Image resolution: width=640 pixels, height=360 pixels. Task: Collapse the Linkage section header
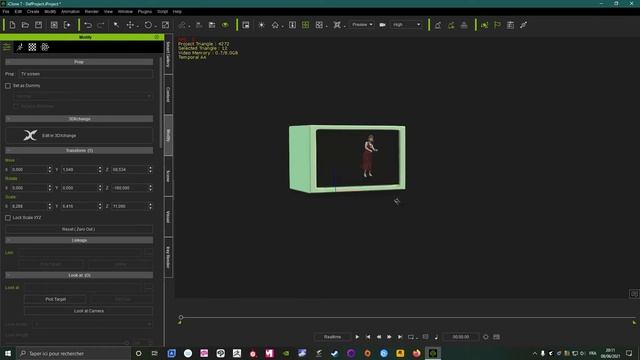79,240
